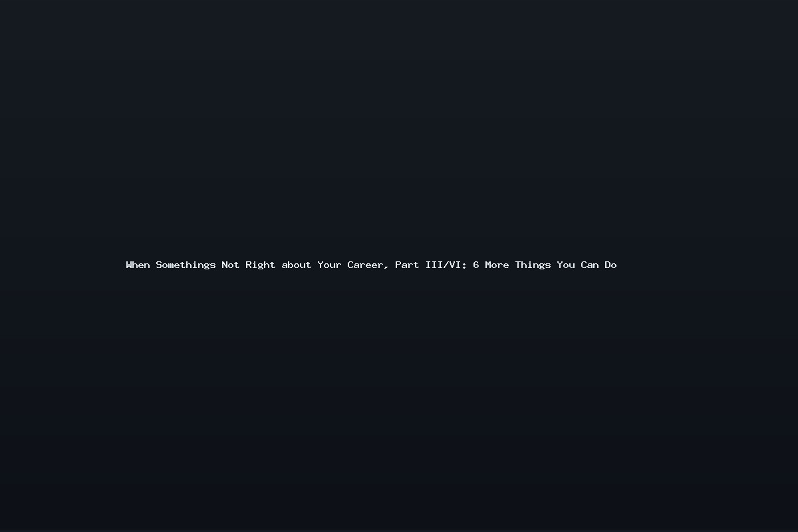Click the word "You" in the title
The image size is (798, 532).
point(566,265)
